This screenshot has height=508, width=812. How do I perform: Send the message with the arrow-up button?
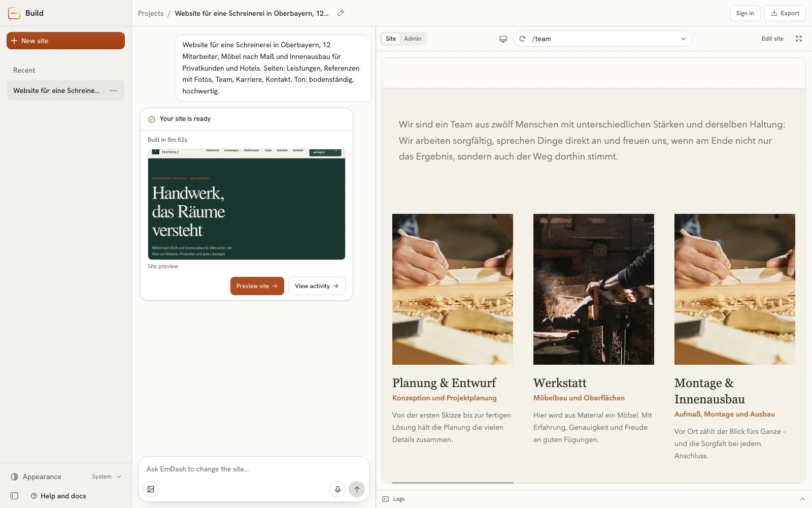tap(357, 489)
